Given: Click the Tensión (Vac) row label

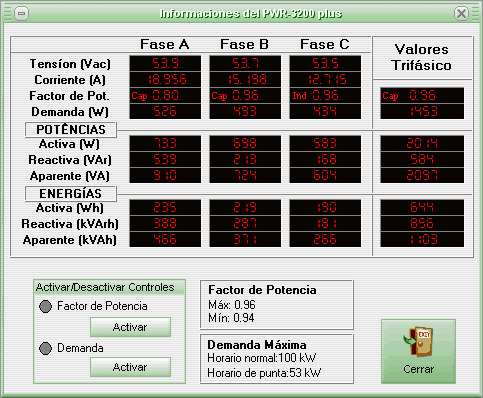Looking at the screenshot, I should tap(70, 64).
